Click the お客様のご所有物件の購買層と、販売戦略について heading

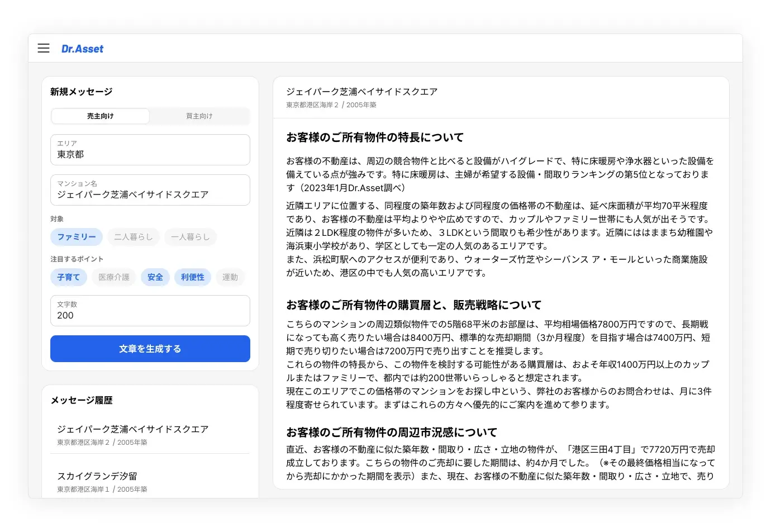point(414,305)
